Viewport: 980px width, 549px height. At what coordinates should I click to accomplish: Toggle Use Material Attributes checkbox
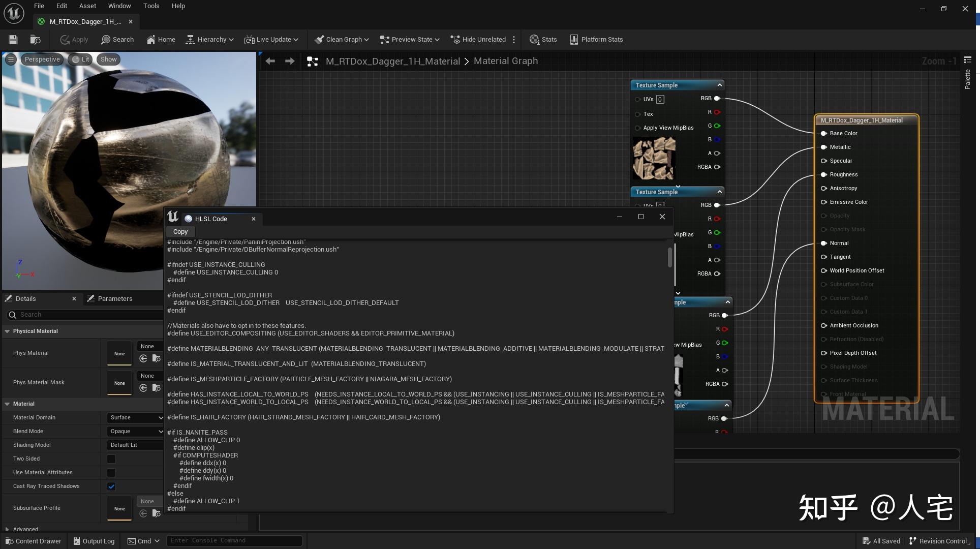coord(111,473)
